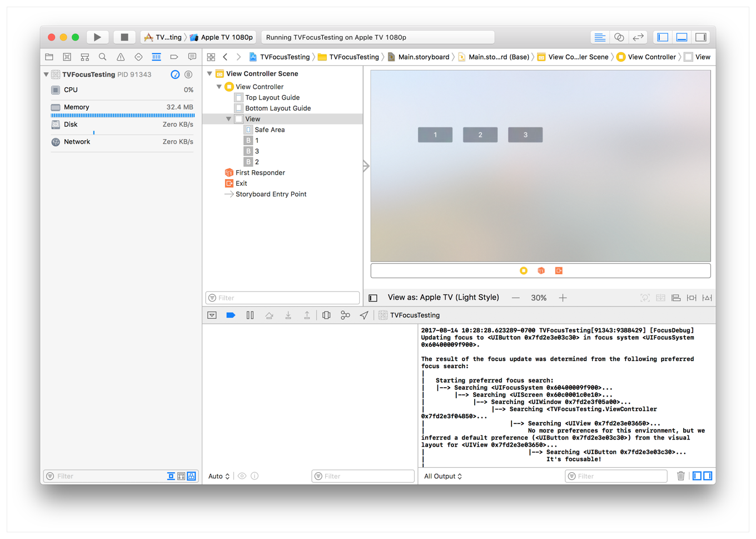Pause program execution in debug bar
This screenshot has width=756, height=539.
tap(250, 315)
